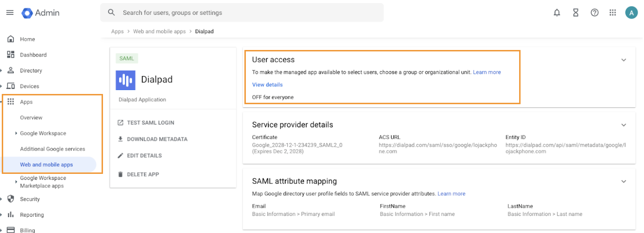Expand the Google Workspace submenu arrow
The height and width of the screenshot is (233, 644).
coord(16,133)
